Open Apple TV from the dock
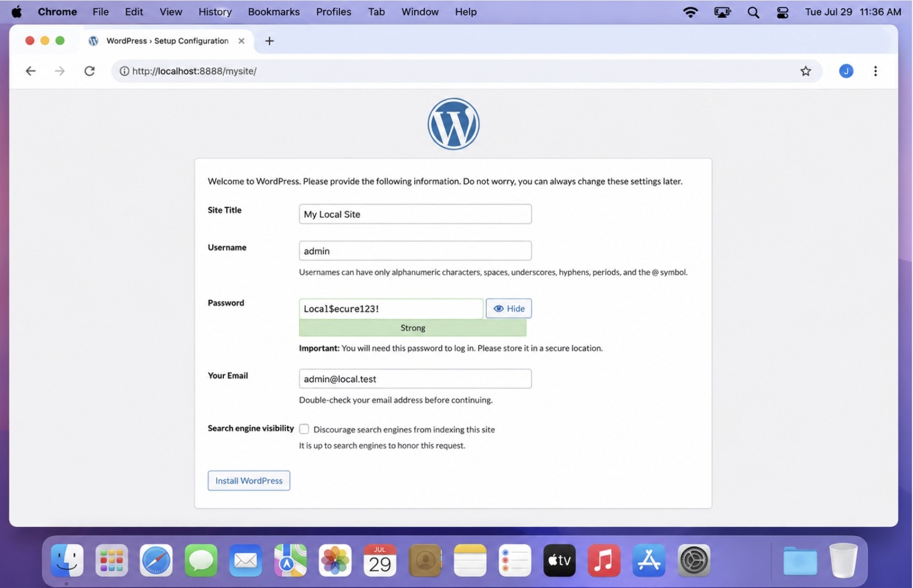The height and width of the screenshot is (588, 913). [x=559, y=560]
